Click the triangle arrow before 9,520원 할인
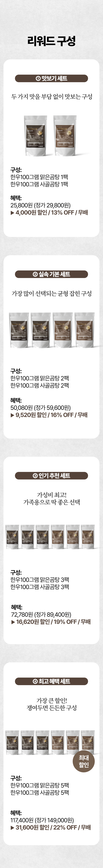 click(x=12, y=415)
